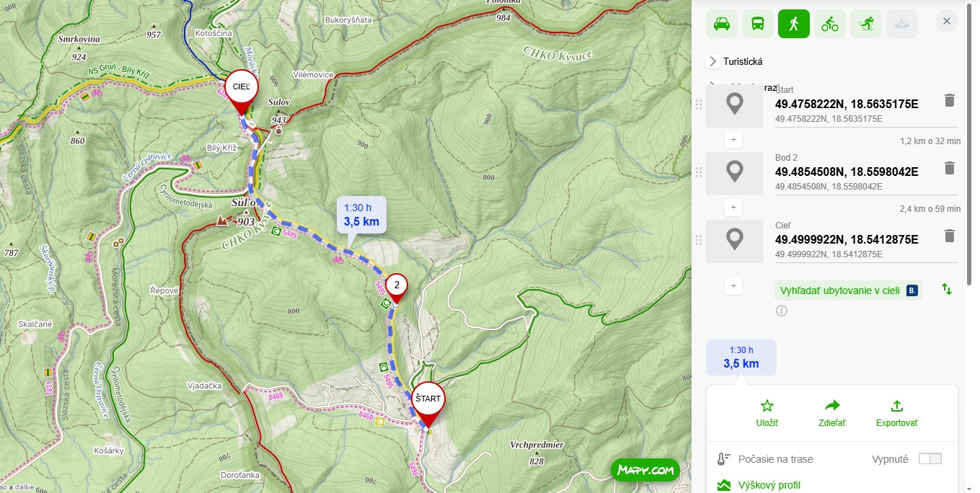Save the route with Uložiť
The image size is (980, 493).
pyautogui.click(x=767, y=414)
